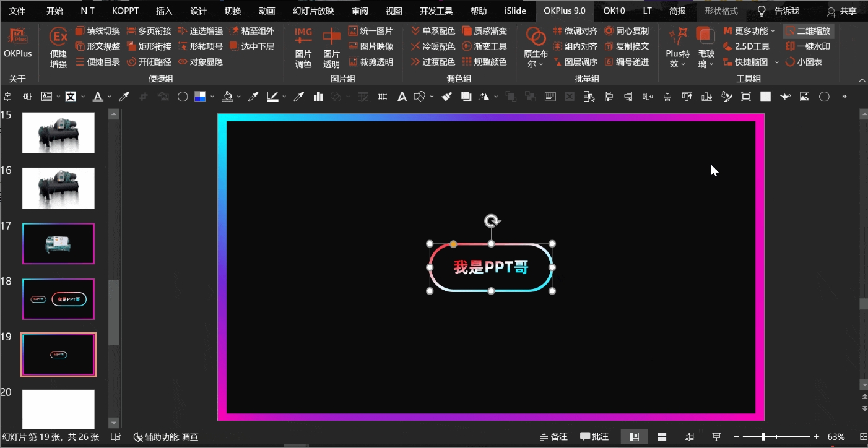The width and height of the screenshot is (868, 448).
Task: Select the format painter brush icon
Action: (x=446, y=97)
